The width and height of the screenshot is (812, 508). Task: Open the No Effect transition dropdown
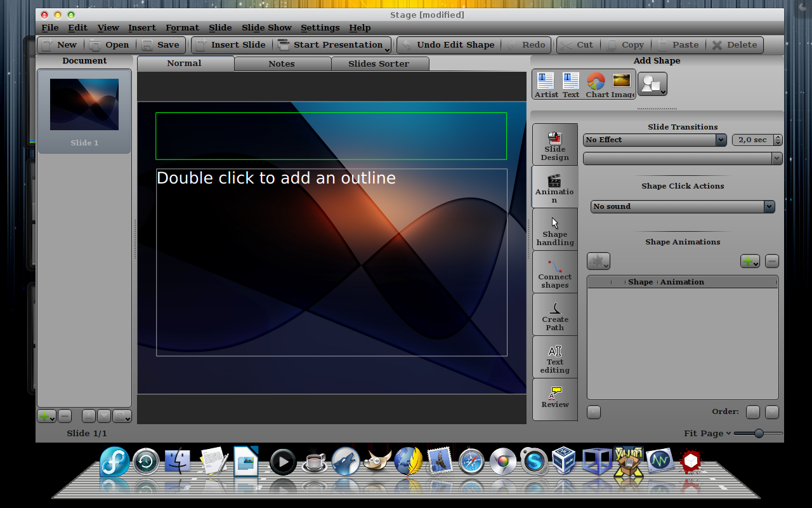coord(655,140)
